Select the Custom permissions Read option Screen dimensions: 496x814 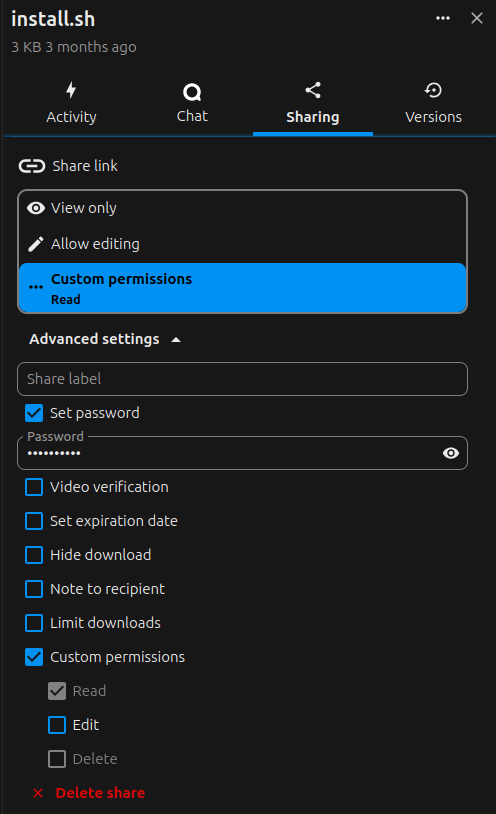(x=243, y=288)
